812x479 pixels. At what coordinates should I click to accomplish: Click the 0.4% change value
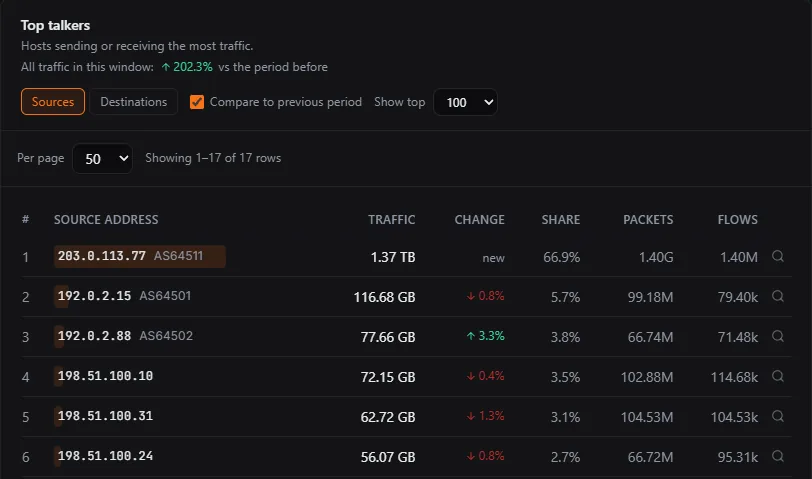click(485, 376)
